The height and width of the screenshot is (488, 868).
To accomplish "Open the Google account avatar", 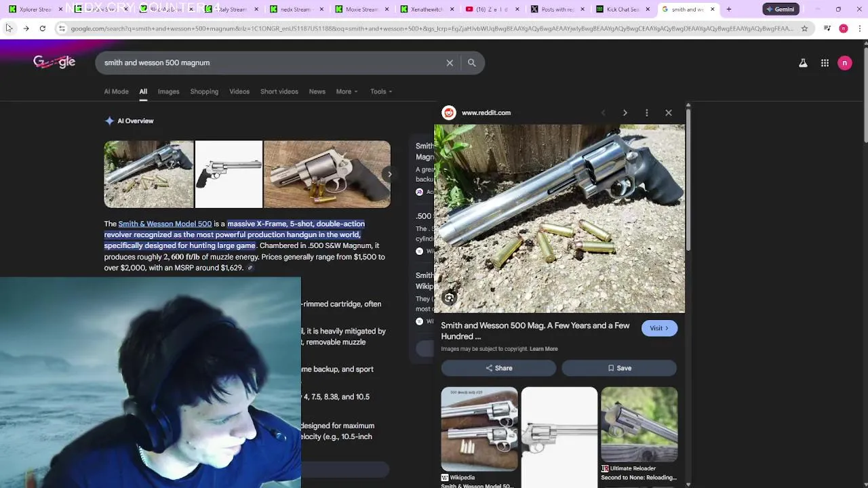I will click(x=844, y=63).
